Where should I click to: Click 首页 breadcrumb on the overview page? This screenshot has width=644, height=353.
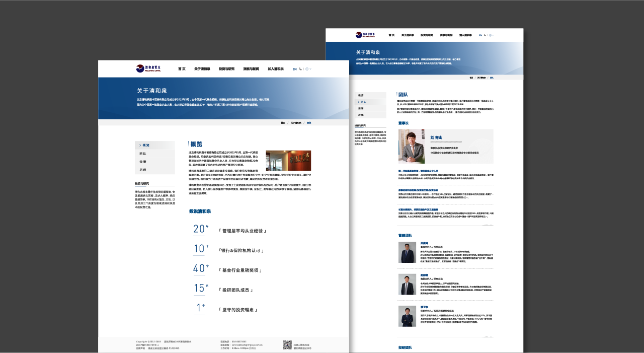click(x=283, y=123)
